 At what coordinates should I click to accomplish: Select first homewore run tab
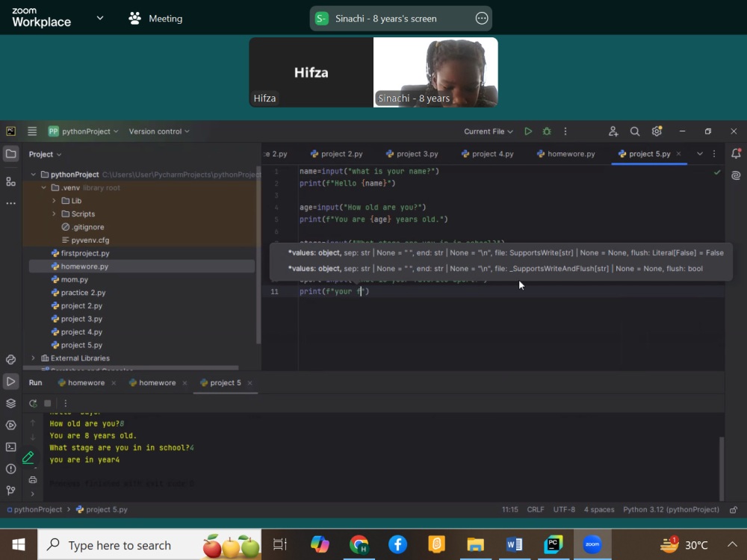(x=81, y=382)
